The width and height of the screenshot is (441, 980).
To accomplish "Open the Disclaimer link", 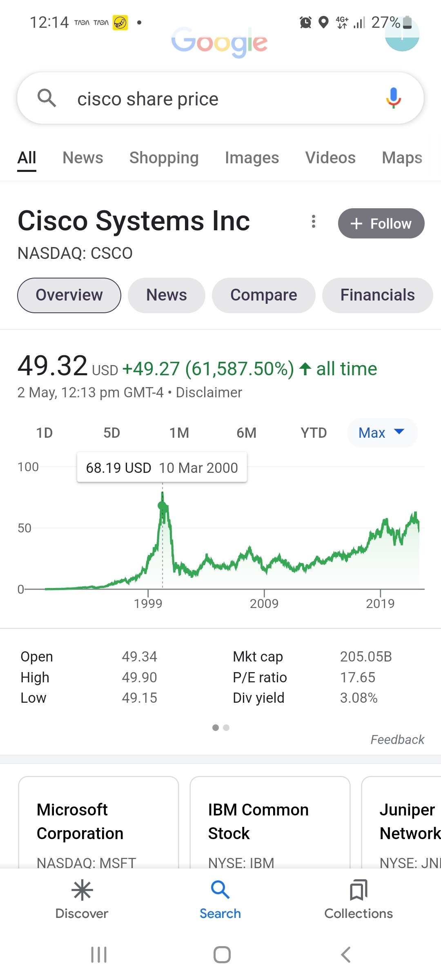I will coord(209,392).
